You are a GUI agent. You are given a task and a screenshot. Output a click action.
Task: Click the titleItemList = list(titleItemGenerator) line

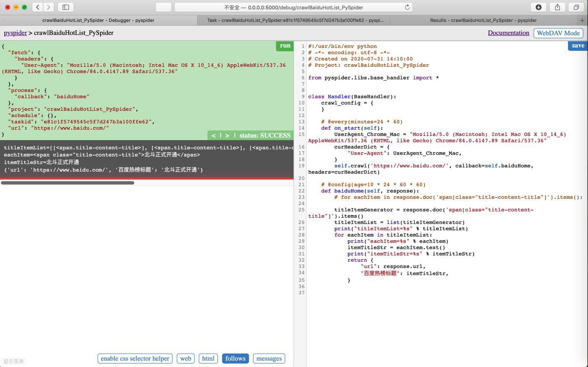399,222
